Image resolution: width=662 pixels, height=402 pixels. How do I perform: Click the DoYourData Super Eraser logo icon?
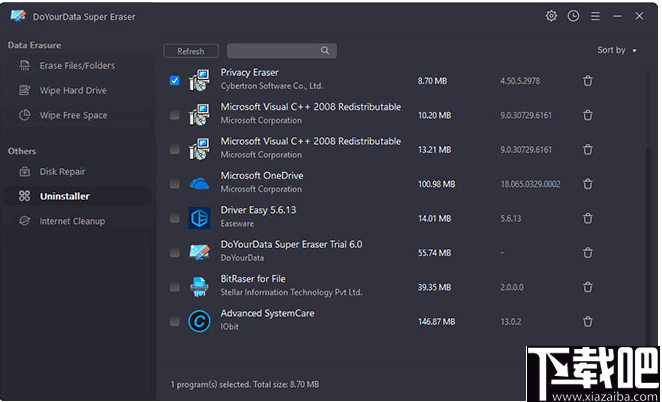click(x=18, y=16)
